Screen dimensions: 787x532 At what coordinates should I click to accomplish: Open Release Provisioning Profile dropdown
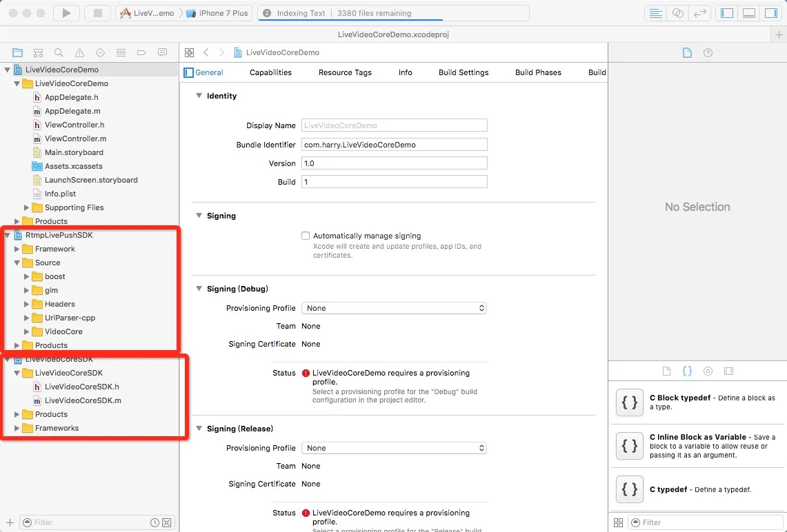tap(394, 448)
